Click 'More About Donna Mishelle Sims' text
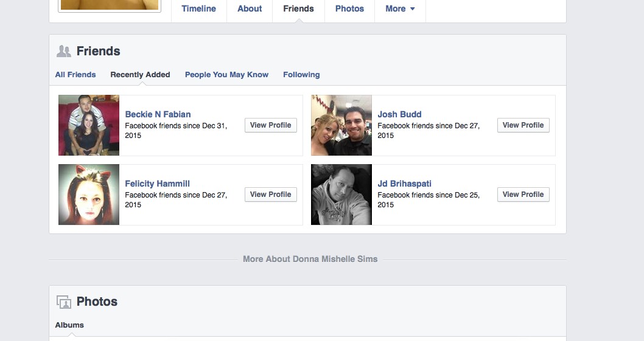The width and height of the screenshot is (644, 341). pyautogui.click(x=310, y=260)
